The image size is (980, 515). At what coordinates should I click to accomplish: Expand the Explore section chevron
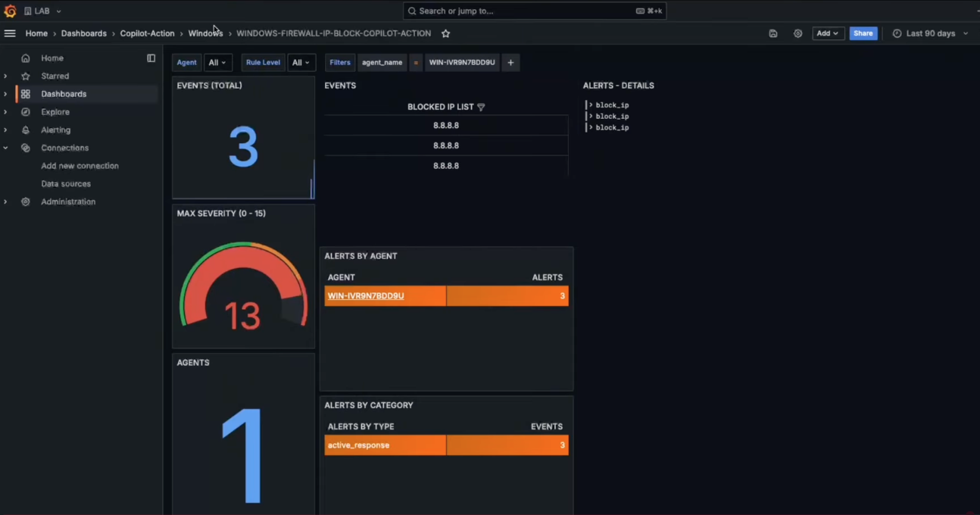point(5,112)
